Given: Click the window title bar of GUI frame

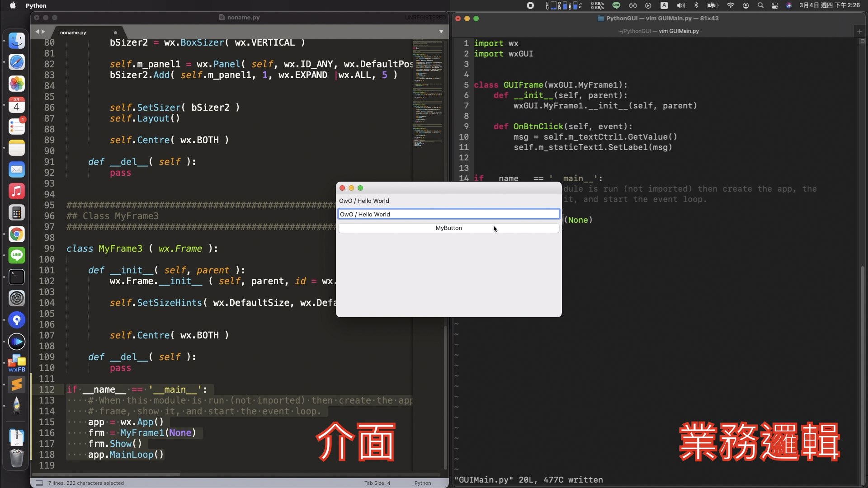Looking at the screenshot, I should (448, 188).
